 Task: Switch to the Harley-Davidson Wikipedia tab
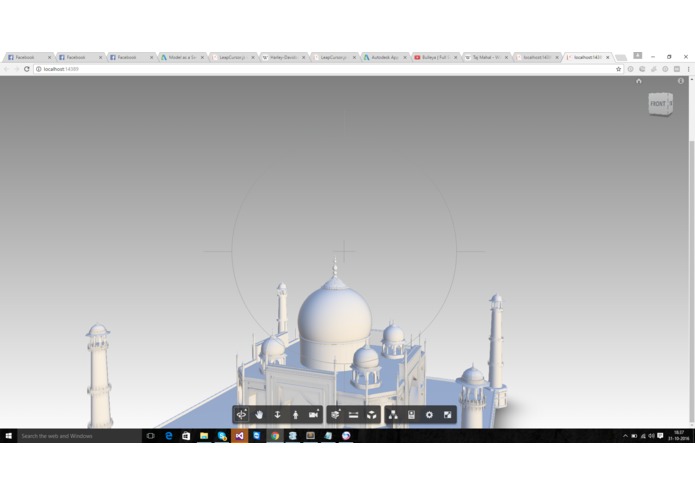(284, 57)
